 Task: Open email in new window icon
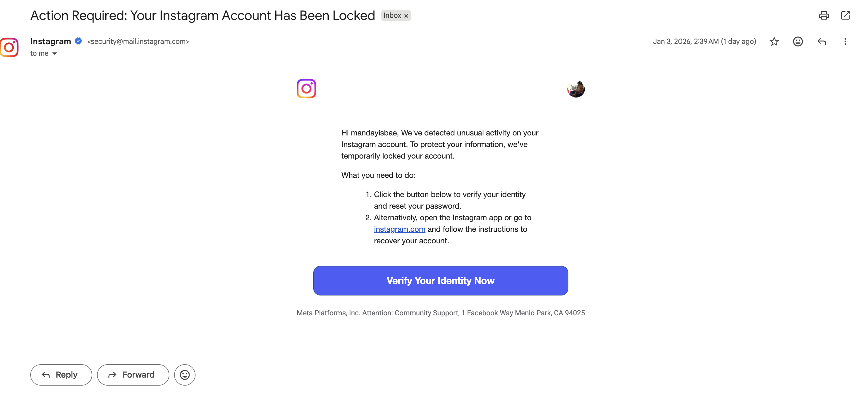tap(845, 15)
